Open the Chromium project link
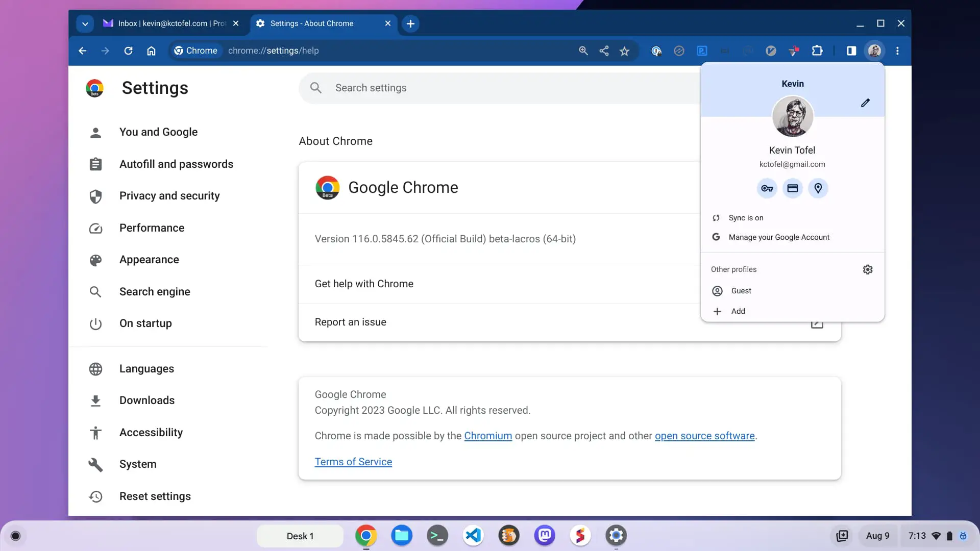Screen dimensions: 980x551 coord(488,436)
